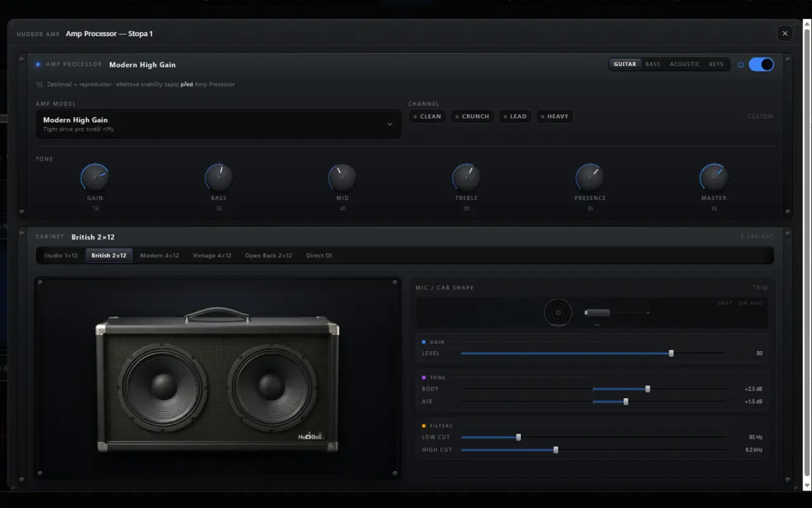Click the MID tone knob
The image size is (812, 508).
343,178
